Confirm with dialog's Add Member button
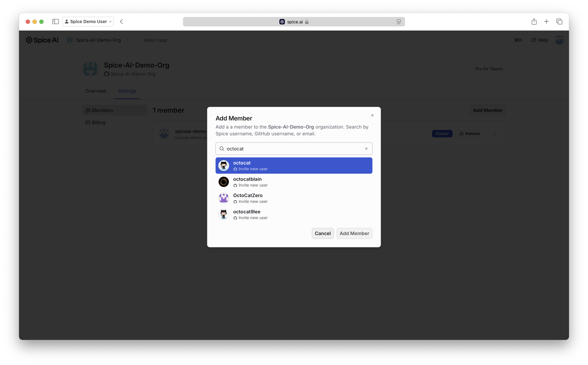Image resolution: width=588 pixels, height=365 pixels. (354, 233)
